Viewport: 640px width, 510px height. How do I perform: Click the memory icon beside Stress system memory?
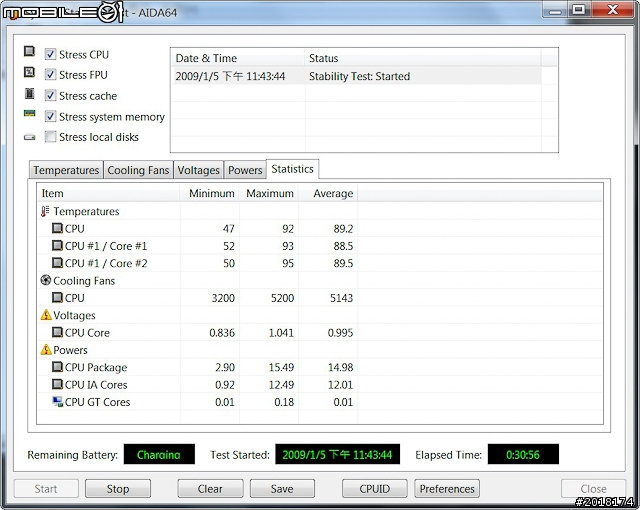(x=29, y=115)
